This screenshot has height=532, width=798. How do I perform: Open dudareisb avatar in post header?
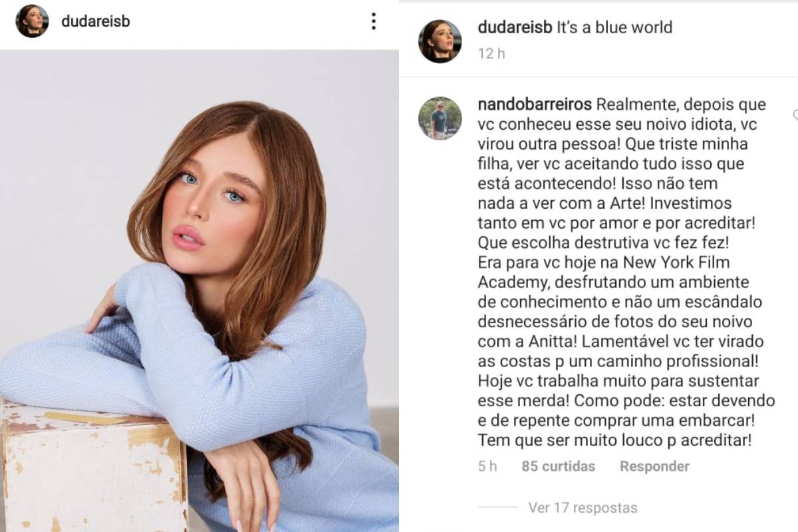coord(32,21)
